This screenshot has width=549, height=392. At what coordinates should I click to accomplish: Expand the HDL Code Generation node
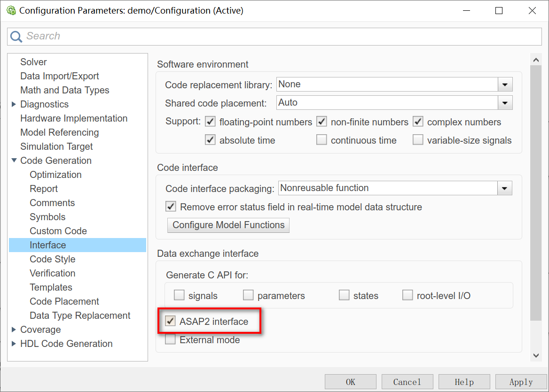pos(14,344)
